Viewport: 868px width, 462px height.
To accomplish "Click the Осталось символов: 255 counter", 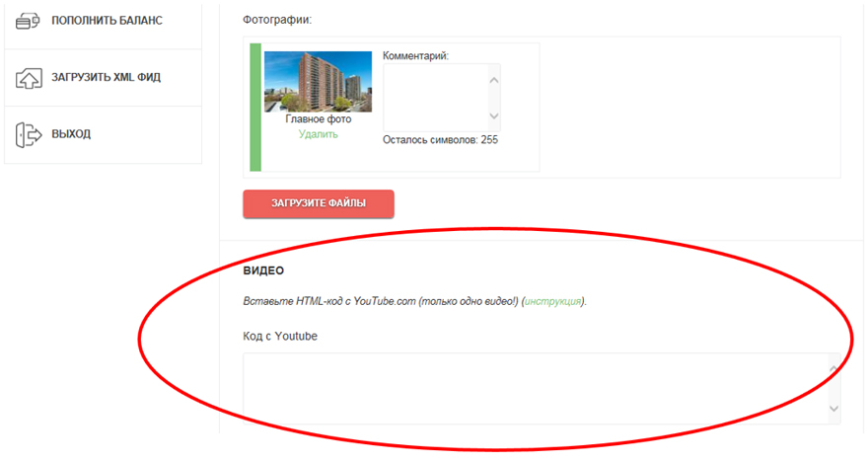I will click(440, 140).
